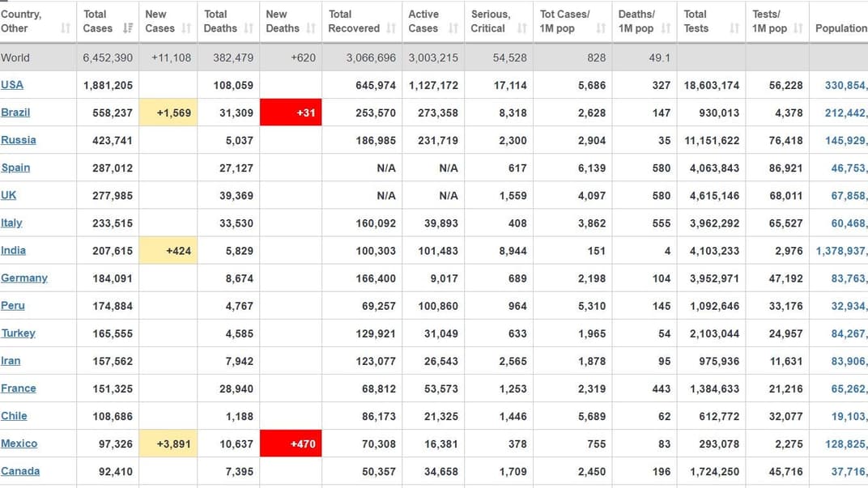868x488 pixels.
Task: Open the Brazil country page link
Action: (15, 112)
